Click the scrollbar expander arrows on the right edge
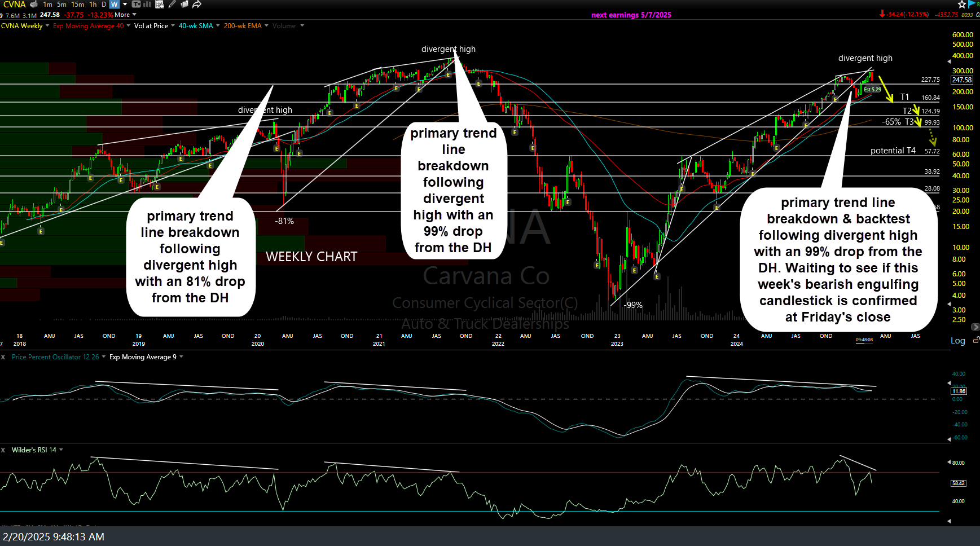Viewport: 980px width, 546px height. 976,326
